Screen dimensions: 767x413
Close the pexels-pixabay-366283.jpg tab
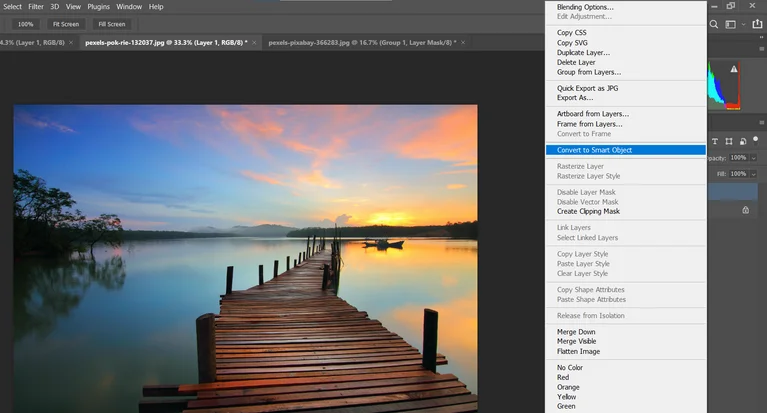coord(463,43)
